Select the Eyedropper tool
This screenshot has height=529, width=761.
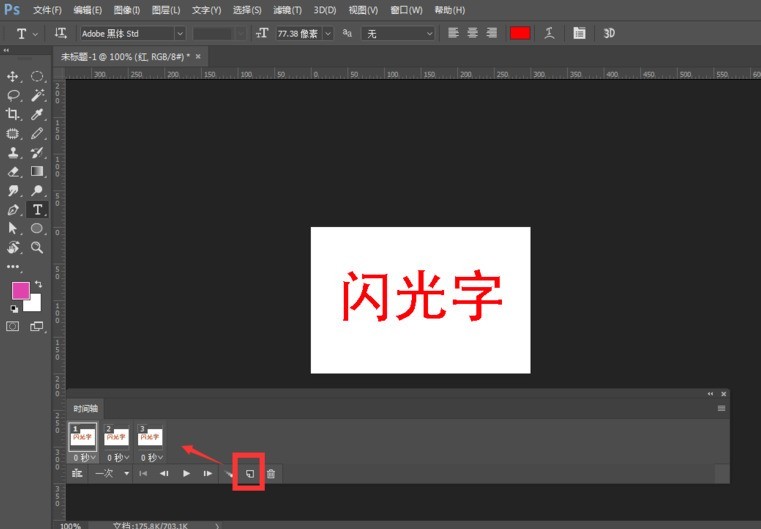click(37, 114)
